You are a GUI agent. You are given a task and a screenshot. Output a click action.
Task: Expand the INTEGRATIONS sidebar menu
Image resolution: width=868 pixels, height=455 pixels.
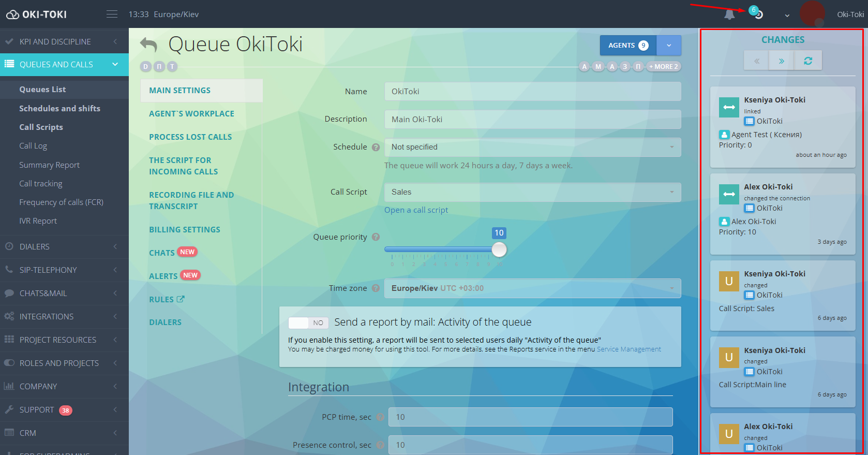pos(64,317)
